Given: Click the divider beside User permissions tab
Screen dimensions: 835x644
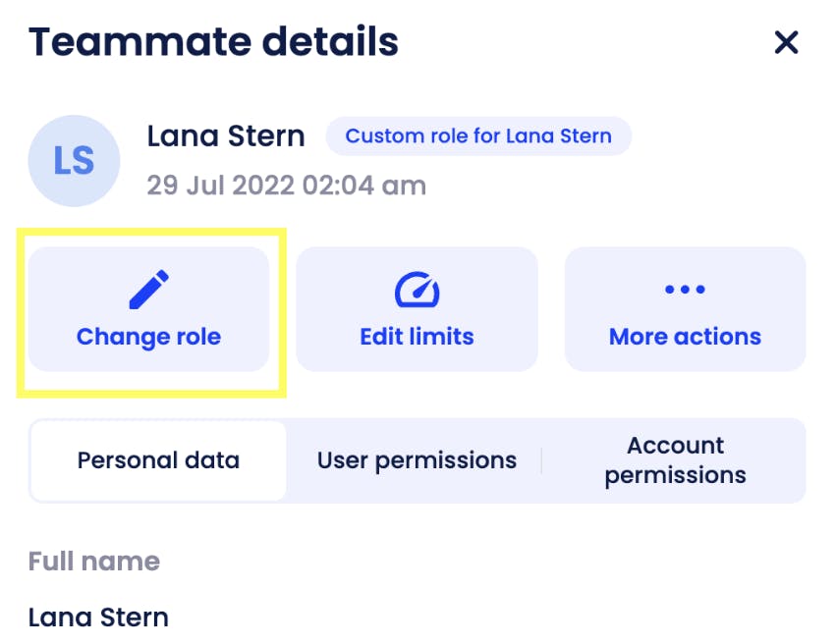Looking at the screenshot, I should point(541,461).
